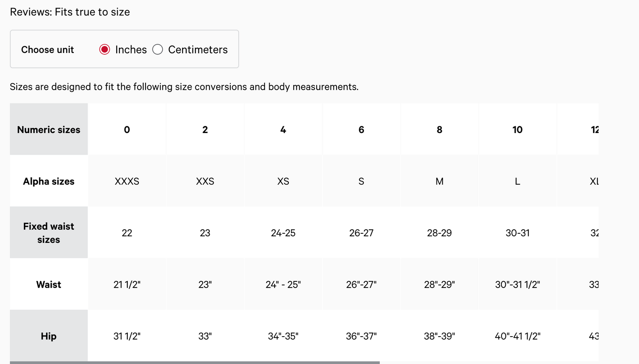Screen dimensions: 639x364
Task: Click numeric size 6 column header
Action: pyautogui.click(x=361, y=129)
